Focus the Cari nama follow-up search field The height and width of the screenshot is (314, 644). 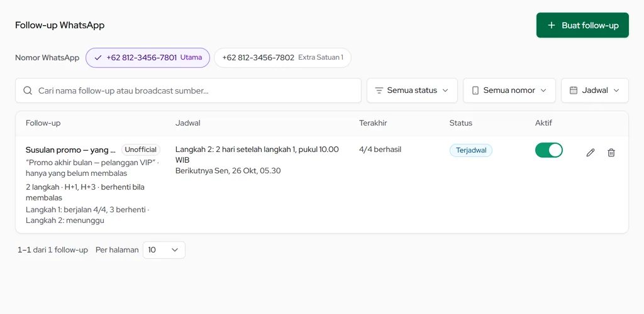click(x=188, y=90)
